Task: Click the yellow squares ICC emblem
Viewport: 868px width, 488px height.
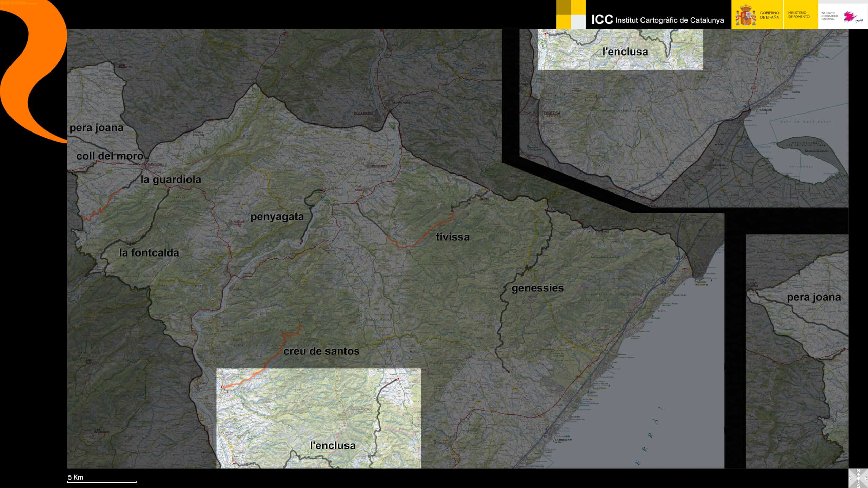Action: tap(571, 14)
